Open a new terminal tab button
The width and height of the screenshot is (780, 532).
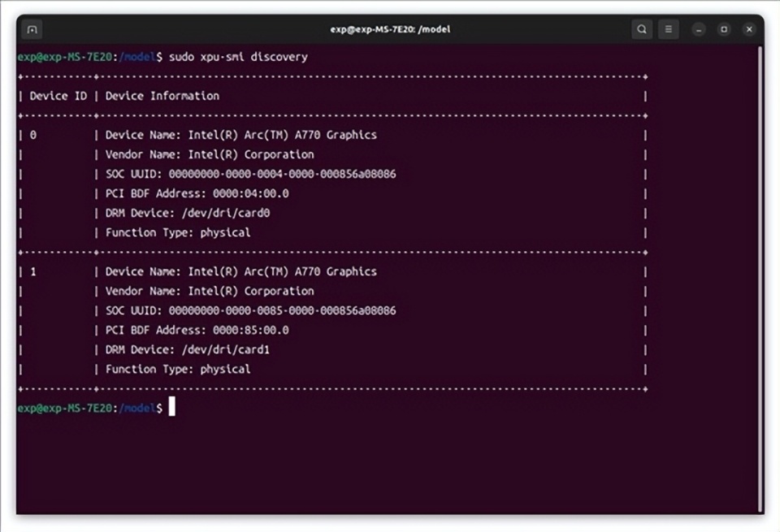[32, 29]
